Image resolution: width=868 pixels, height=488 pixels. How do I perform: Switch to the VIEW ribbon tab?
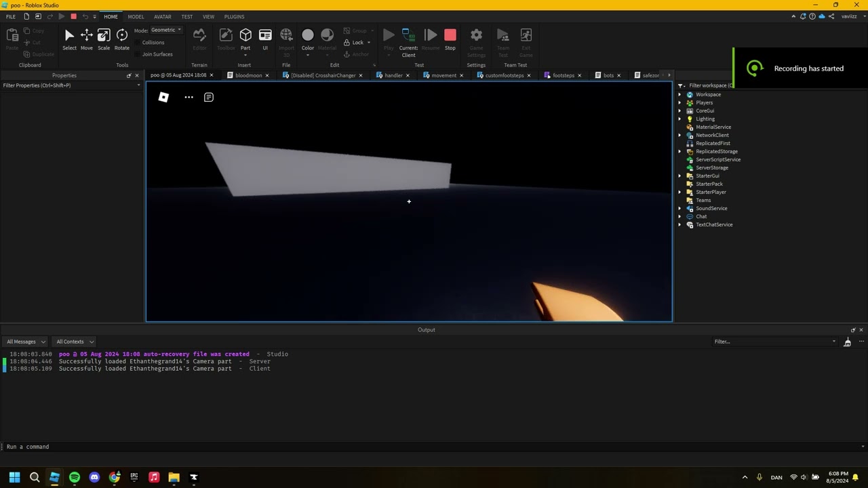tap(208, 16)
